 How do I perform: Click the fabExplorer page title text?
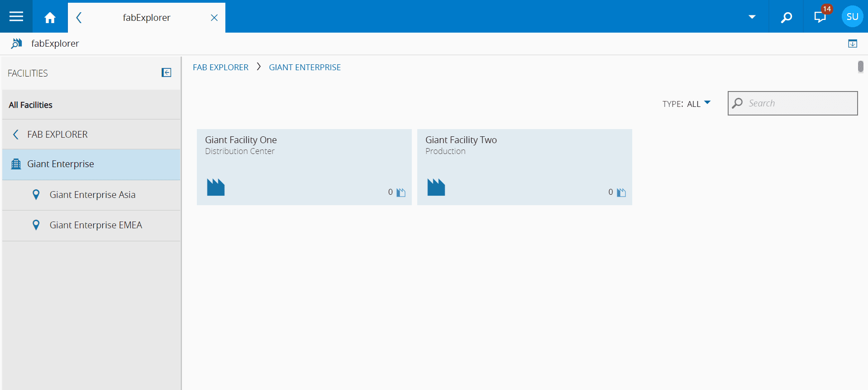[x=55, y=43]
